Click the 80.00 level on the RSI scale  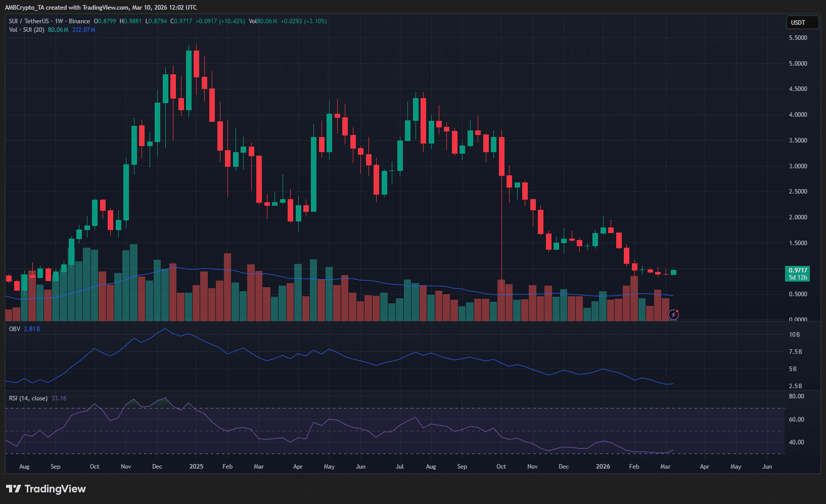pos(796,396)
